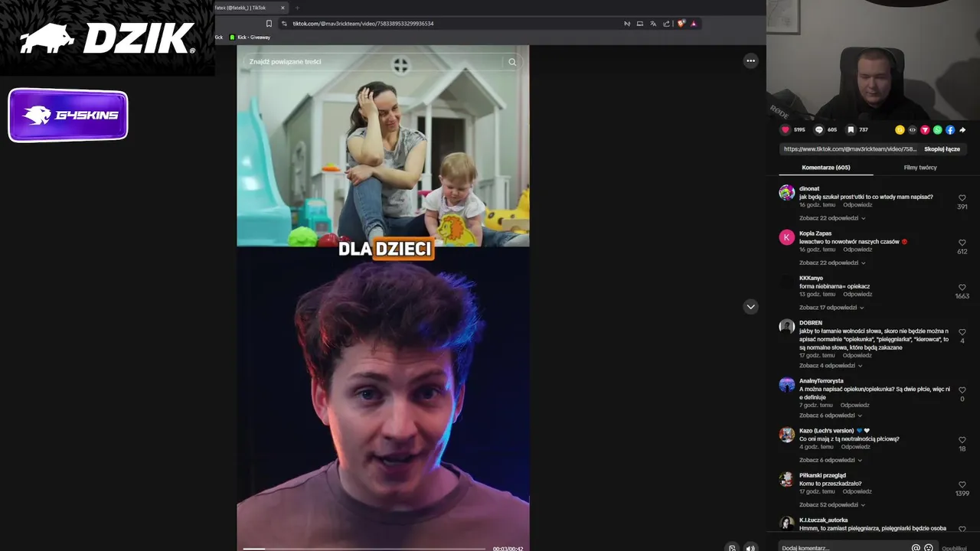Expand 'Zobacz 22 odpowiedzi' under Kopia Zapas
980x551 pixels.
pos(832,262)
